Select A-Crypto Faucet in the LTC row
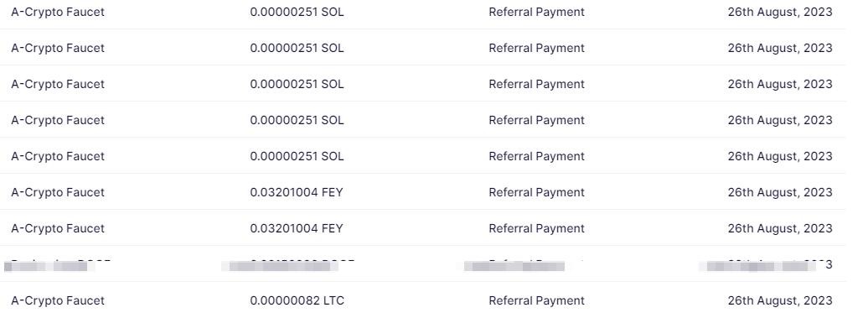This screenshot has height=313, width=868. [x=58, y=300]
